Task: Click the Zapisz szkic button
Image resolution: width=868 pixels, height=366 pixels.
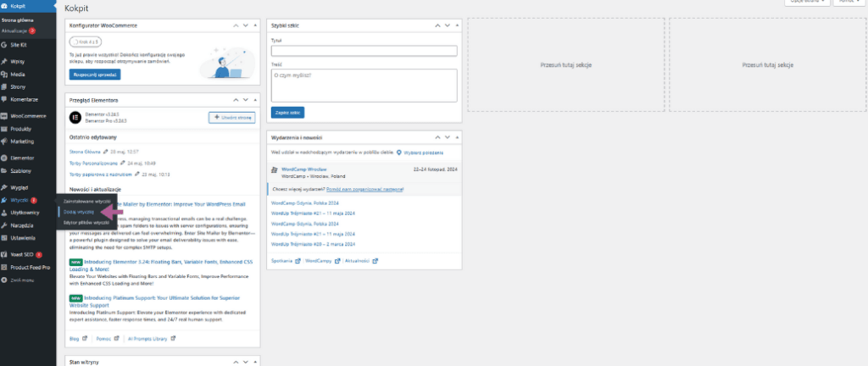Action: pyautogui.click(x=288, y=112)
